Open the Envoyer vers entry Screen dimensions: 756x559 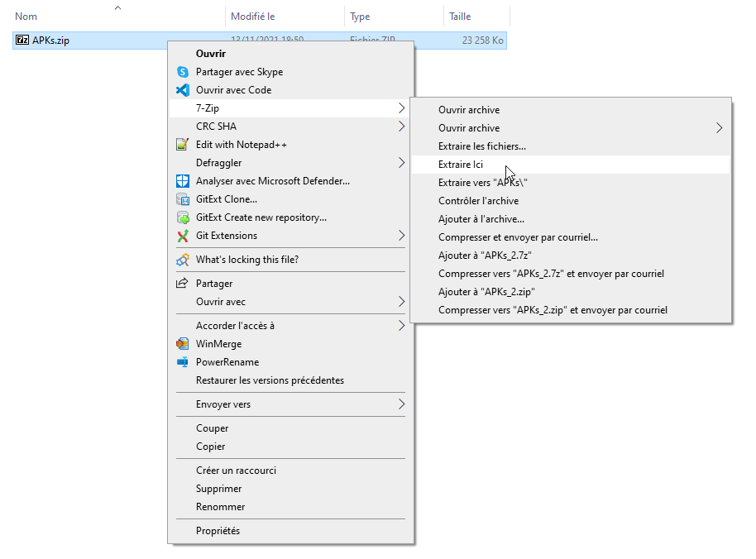290,404
